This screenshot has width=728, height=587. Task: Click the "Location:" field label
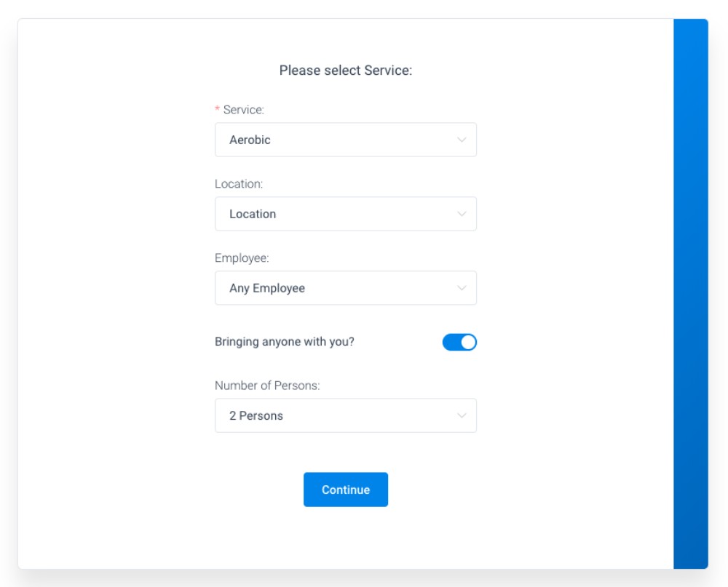tap(239, 184)
